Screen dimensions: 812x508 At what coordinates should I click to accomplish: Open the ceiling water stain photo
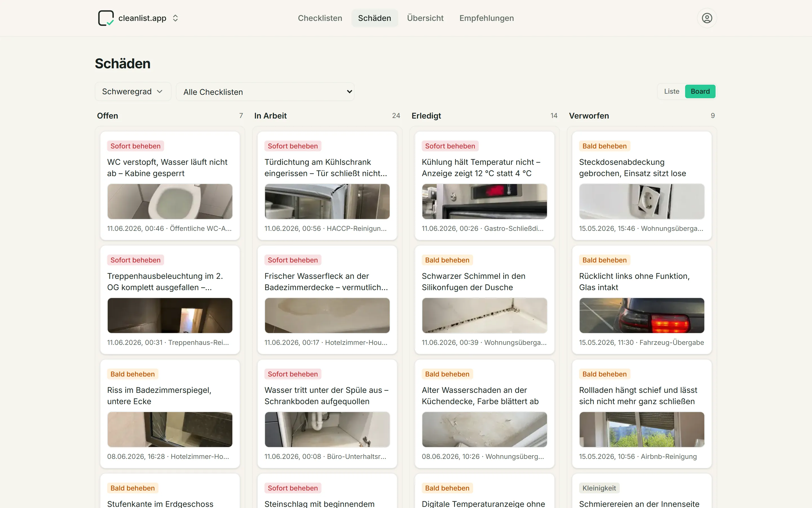(x=327, y=316)
